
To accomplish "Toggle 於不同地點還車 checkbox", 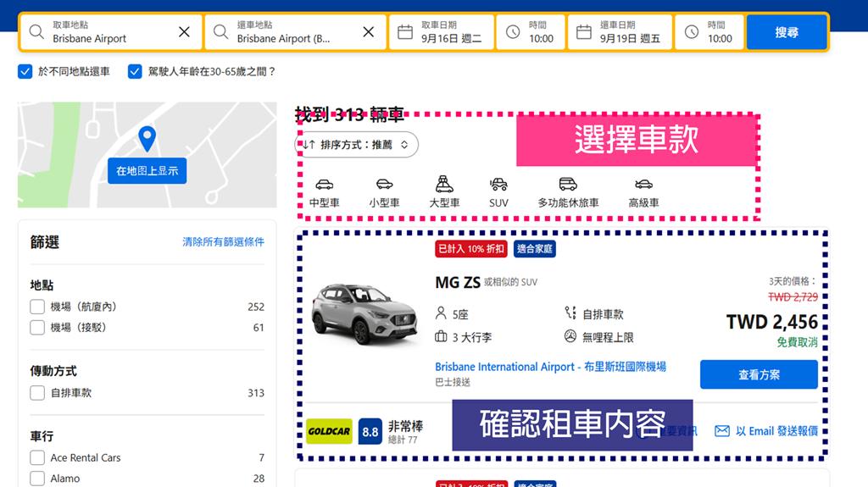I will pyautogui.click(x=25, y=71).
